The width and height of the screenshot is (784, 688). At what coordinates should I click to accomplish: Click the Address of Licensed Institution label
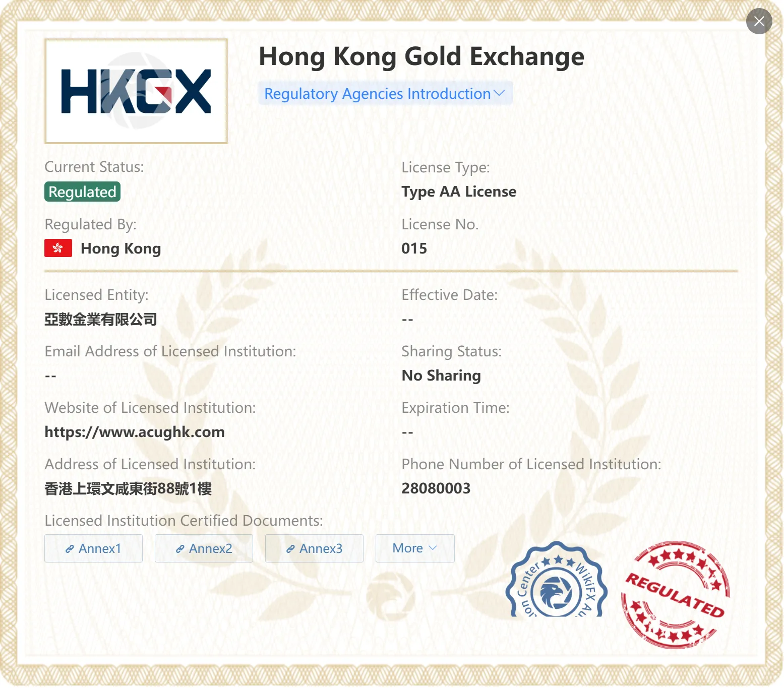[150, 464]
